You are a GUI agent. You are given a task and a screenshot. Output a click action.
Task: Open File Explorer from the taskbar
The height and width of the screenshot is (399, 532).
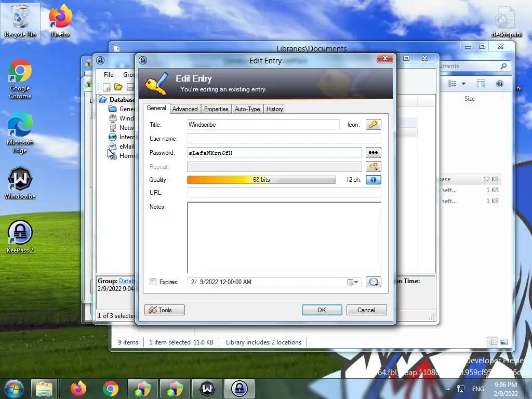pos(45,389)
